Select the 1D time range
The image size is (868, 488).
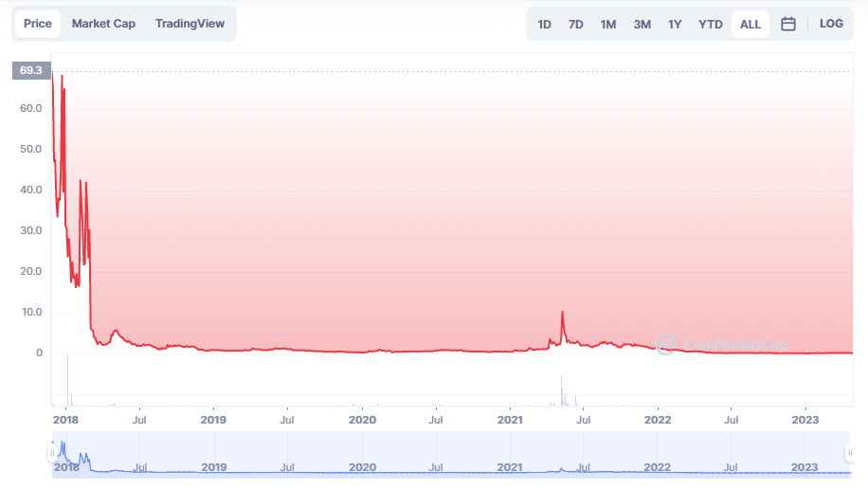[x=544, y=25]
